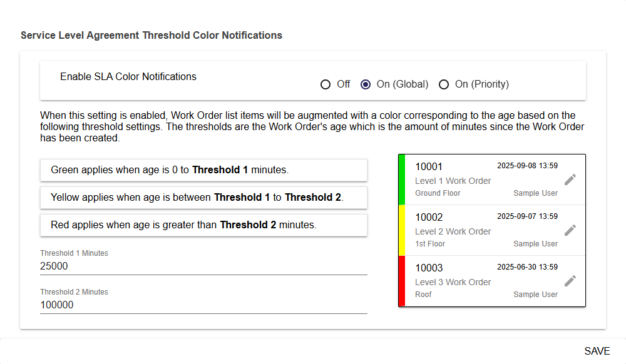
Task: Select the On (Global) radio option
Action: [366, 84]
